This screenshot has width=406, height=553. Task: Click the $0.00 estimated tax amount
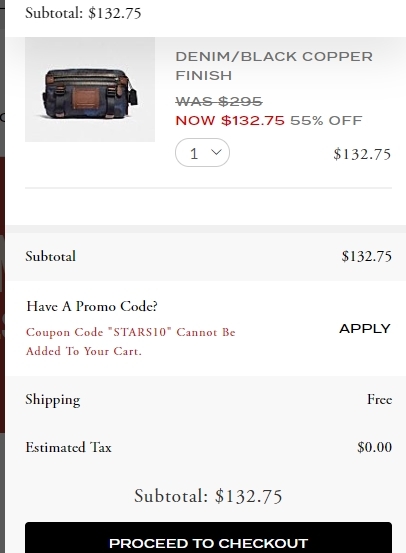click(x=374, y=447)
